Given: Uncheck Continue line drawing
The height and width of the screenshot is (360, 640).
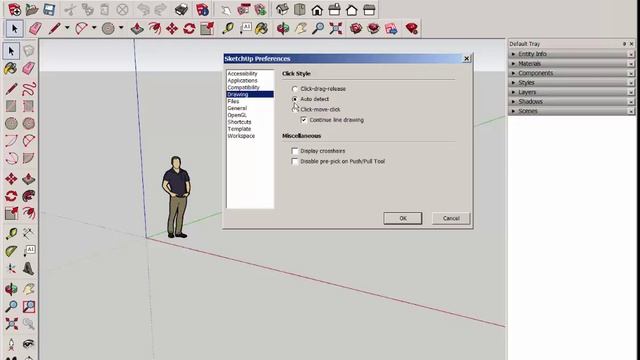Looking at the screenshot, I should [x=304, y=120].
